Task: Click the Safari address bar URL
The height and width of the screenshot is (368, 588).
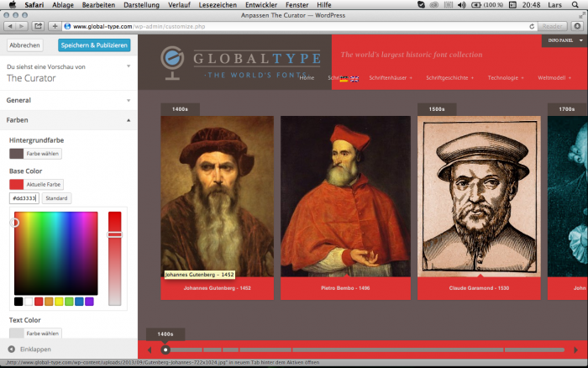Action: click(x=139, y=26)
